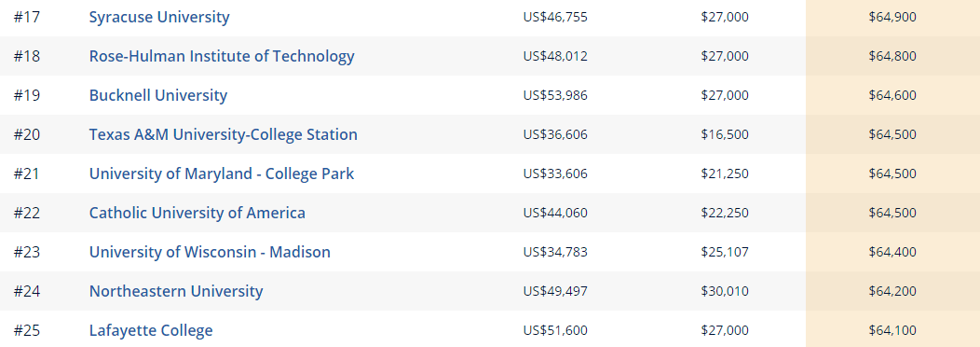Screen dimensions: 980x347
Task: Click Wisconsin value $25,107
Action: [x=725, y=252]
